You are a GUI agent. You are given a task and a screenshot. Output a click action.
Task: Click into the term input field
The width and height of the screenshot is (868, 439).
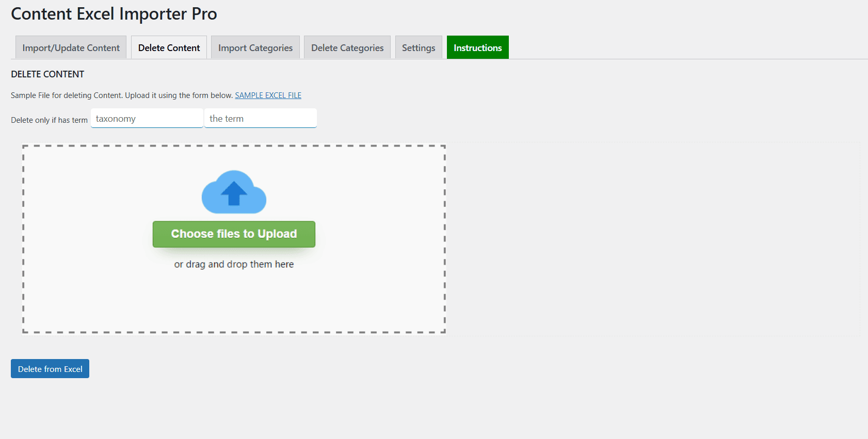point(261,118)
